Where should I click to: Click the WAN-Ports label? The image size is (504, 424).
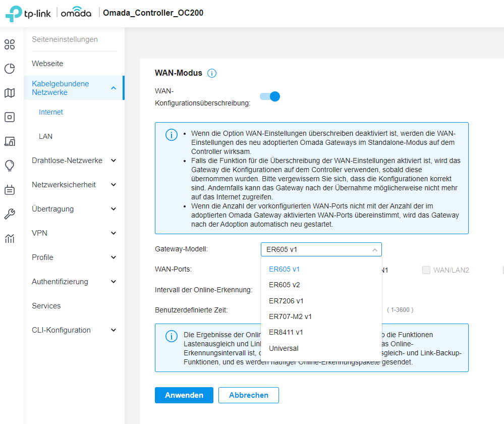tap(173, 269)
